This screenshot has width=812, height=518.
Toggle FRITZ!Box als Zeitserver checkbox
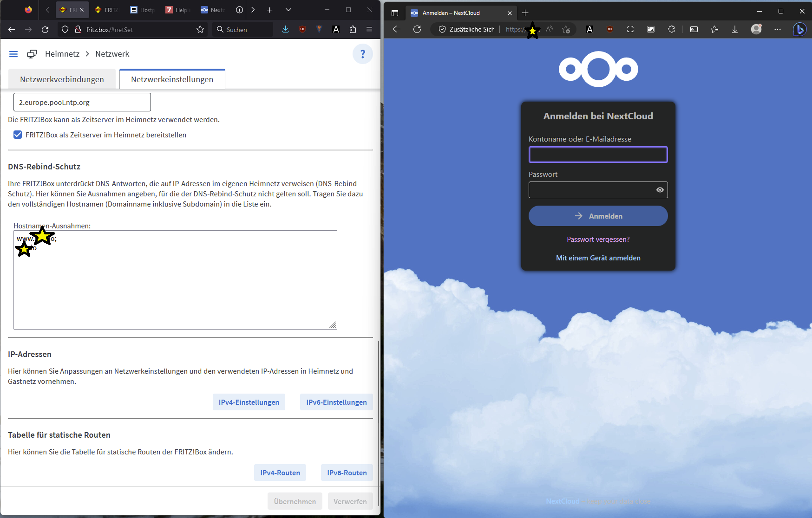point(18,135)
